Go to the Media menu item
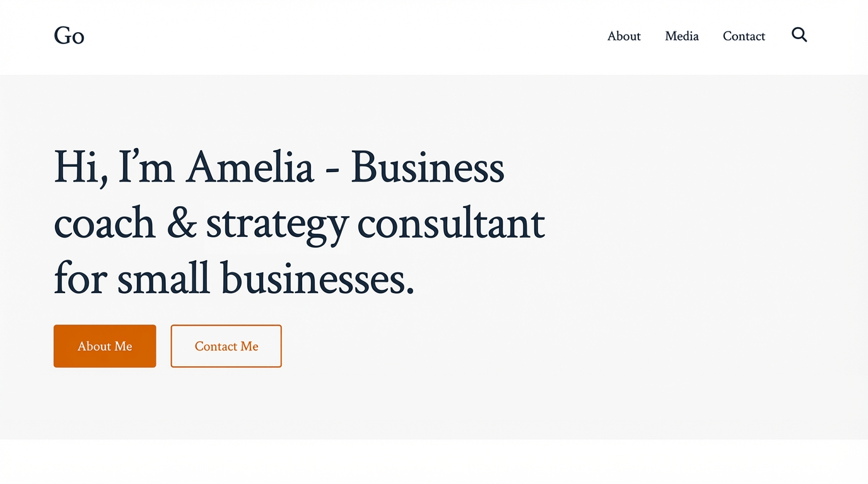Screen dimensions: 868x484 pyautogui.click(x=681, y=37)
